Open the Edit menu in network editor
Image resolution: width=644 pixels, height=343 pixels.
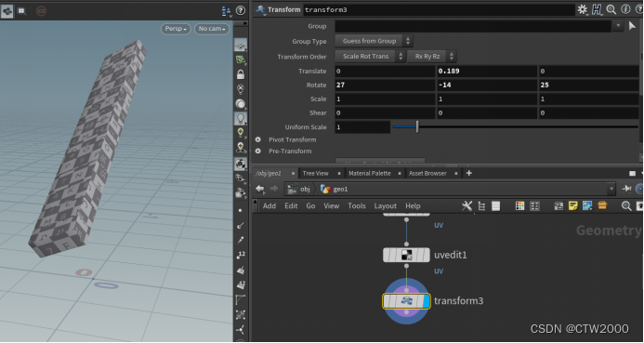point(291,205)
